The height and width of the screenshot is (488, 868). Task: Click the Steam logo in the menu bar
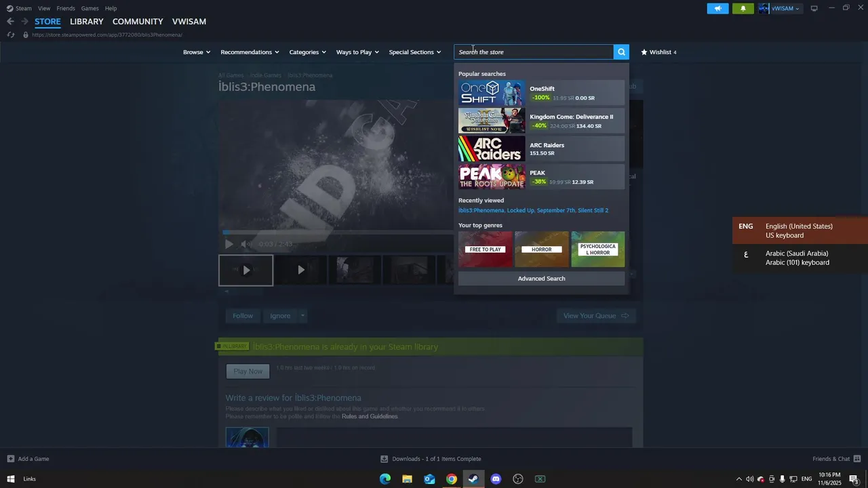[9, 8]
